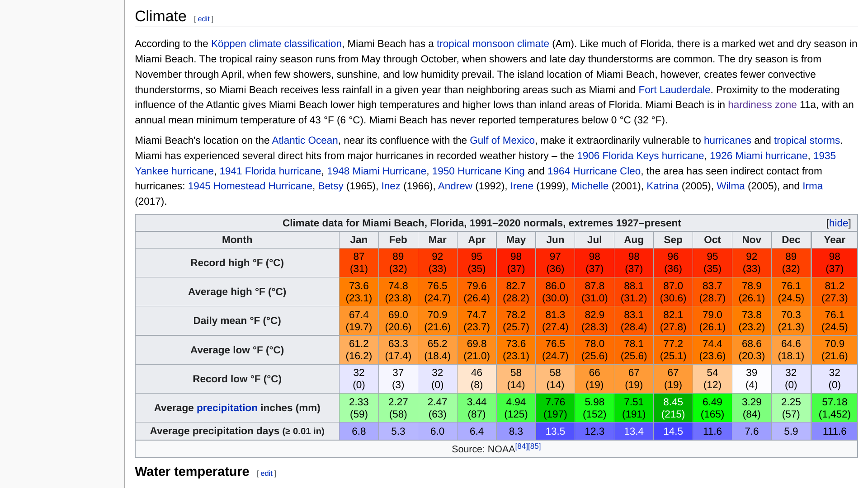
Task: Follow the Inez hurricane link
Action: point(391,186)
